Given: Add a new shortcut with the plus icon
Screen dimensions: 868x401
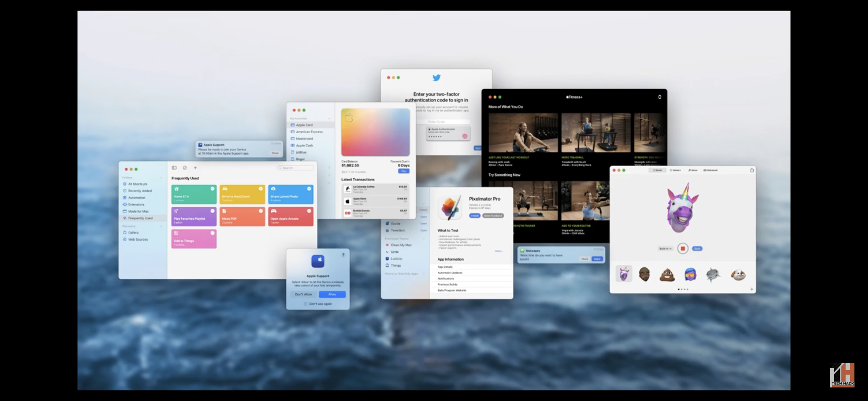Looking at the screenshot, I should point(195,168).
